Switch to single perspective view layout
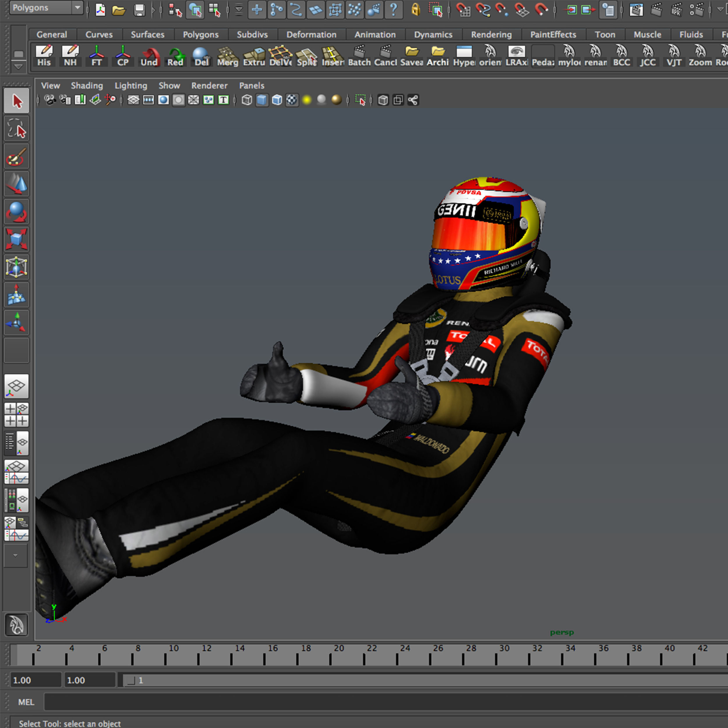 click(x=17, y=386)
